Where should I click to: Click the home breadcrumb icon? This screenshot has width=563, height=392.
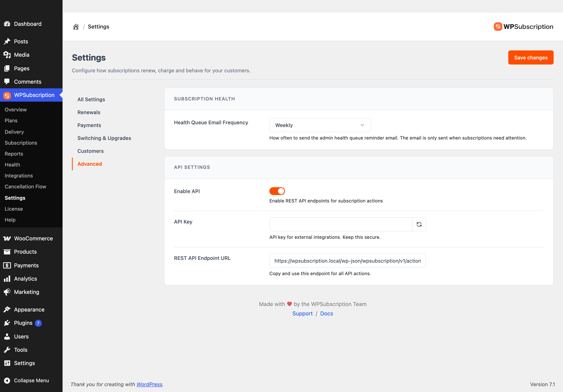[76, 27]
